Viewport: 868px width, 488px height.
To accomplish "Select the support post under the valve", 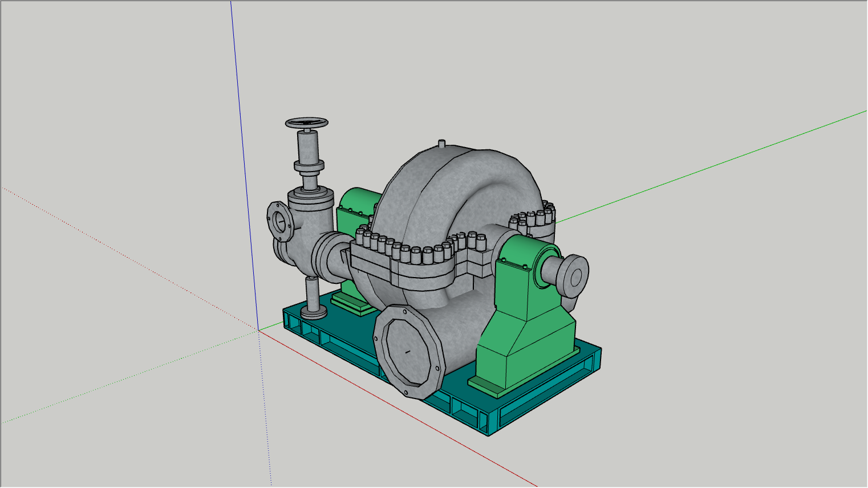I will [x=313, y=297].
